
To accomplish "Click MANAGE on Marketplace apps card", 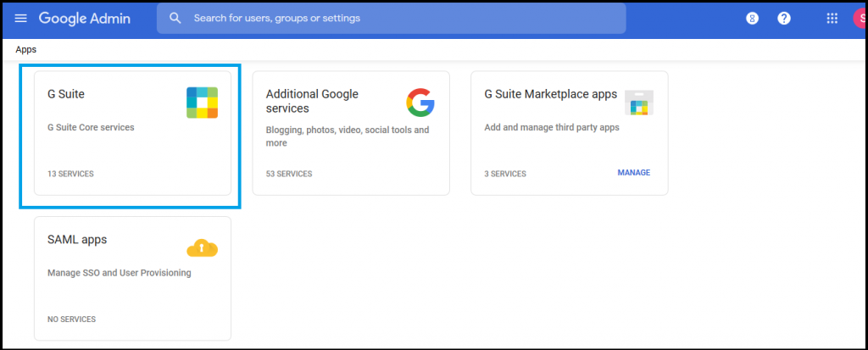I will (634, 173).
